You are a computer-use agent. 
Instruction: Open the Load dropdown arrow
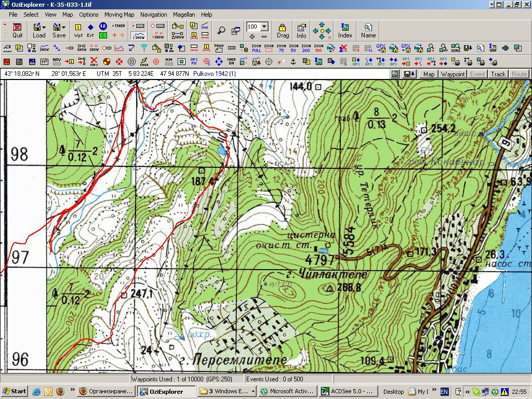coord(44,26)
